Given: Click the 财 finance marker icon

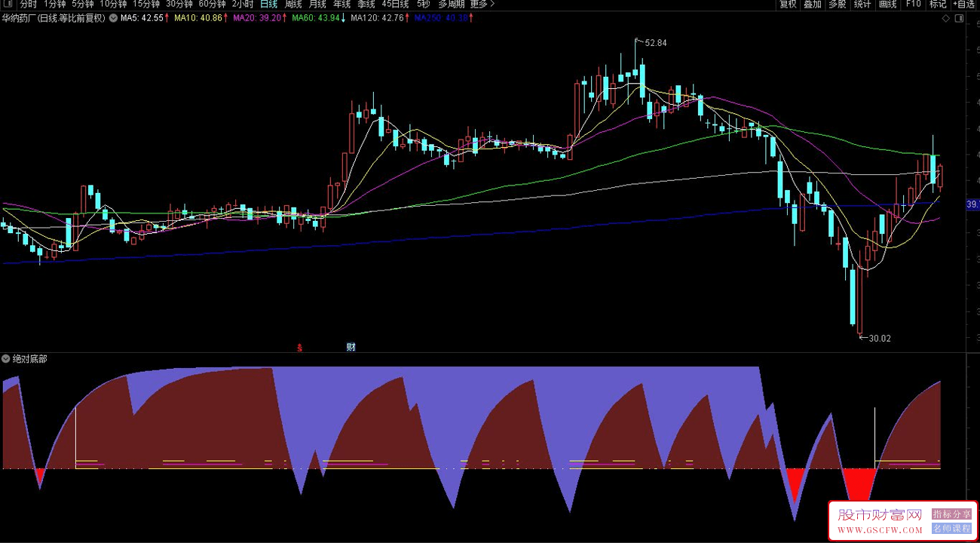Looking at the screenshot, I should pos(351,347).
